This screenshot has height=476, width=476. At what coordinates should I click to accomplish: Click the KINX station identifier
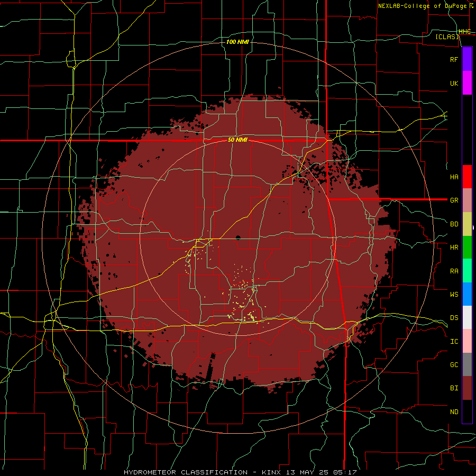269,472
